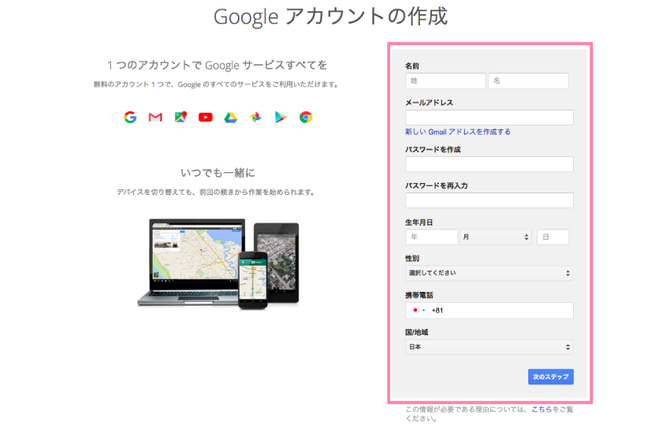Click the Google Photos pinwheel icon
Screen dimensions: 670x426
(x=256, y=117)
